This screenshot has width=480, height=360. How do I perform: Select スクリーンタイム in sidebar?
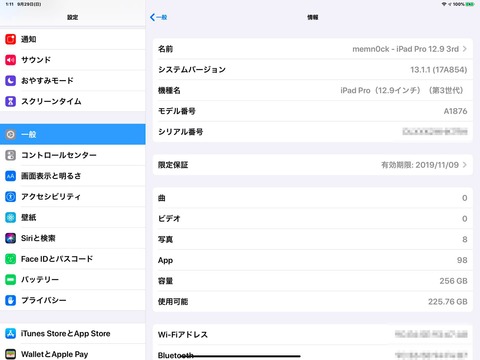73,101
